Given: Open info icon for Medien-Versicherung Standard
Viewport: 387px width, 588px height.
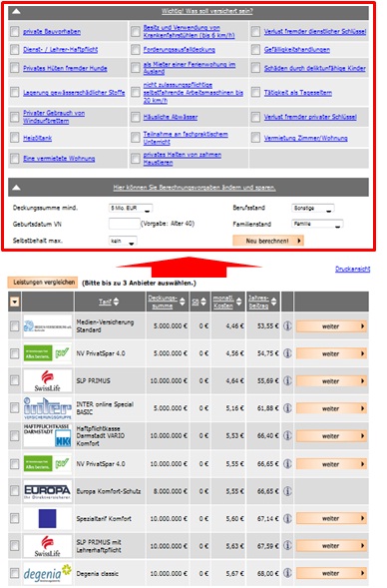Looking at the screenshot, I should [287, 325].
